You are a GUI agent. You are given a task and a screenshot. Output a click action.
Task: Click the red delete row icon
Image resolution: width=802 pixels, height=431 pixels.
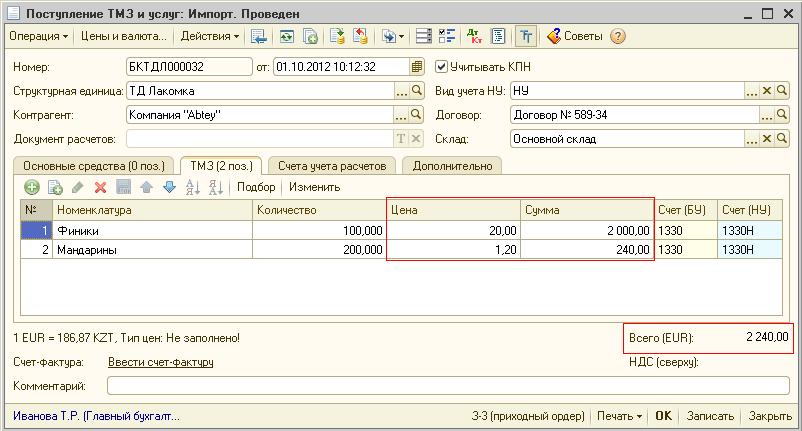(x=100, y=187)
